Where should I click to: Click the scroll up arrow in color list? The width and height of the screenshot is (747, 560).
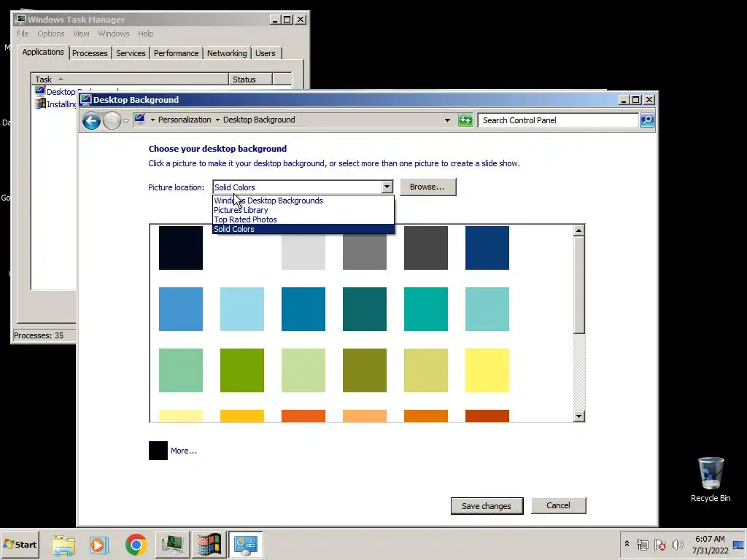[578, 230]
